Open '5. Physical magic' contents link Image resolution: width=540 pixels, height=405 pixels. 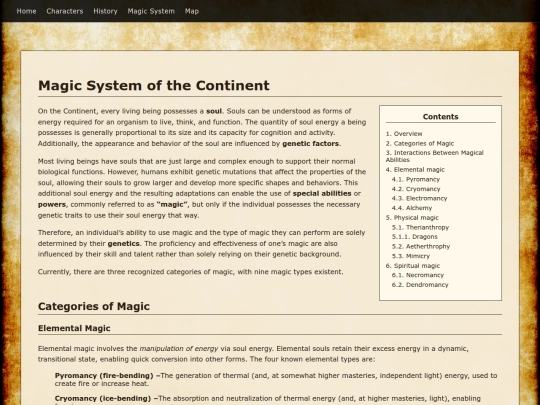point(412,218)
